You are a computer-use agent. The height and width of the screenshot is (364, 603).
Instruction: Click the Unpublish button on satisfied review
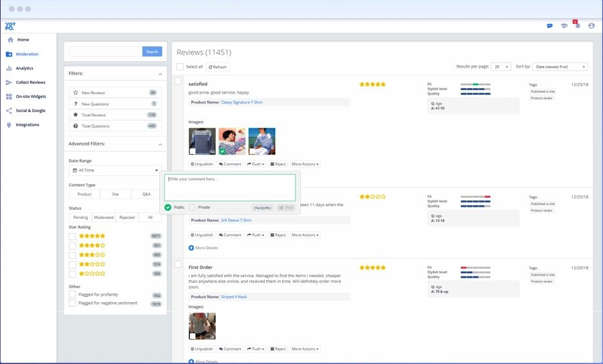coord(202,164)
